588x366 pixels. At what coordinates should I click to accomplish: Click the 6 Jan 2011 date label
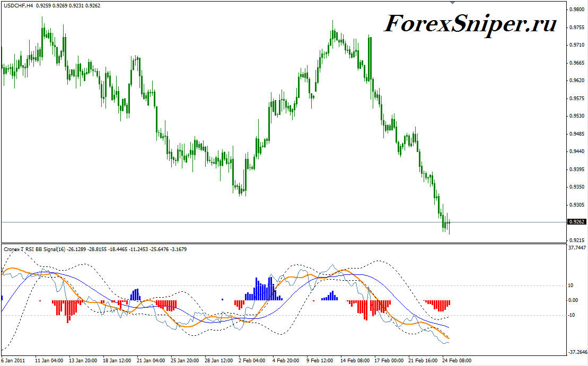tap(13, 360)
